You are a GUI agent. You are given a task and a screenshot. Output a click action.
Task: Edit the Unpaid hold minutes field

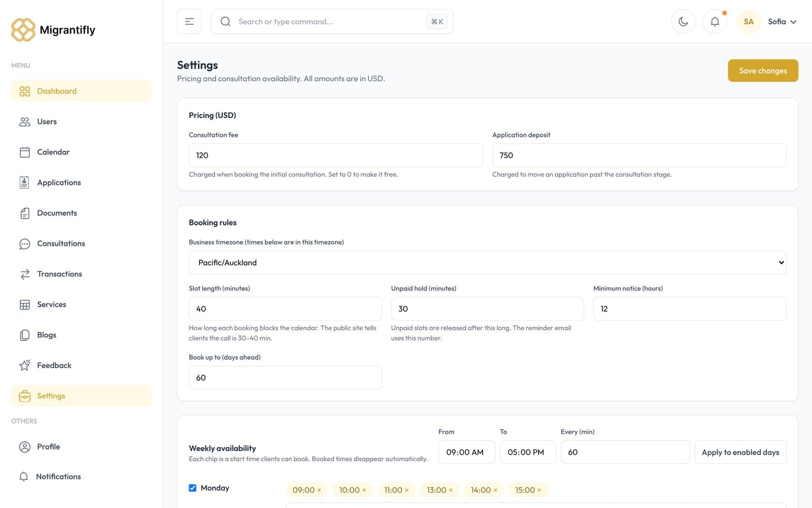click(x=487, y=309)
